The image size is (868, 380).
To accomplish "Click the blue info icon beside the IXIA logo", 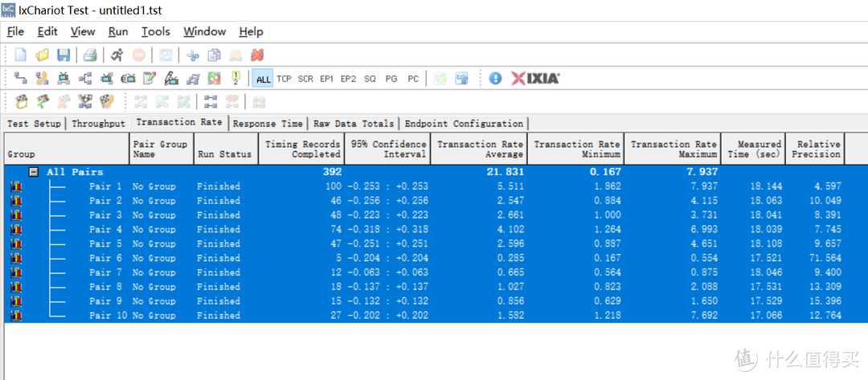I will pos(495,79).
